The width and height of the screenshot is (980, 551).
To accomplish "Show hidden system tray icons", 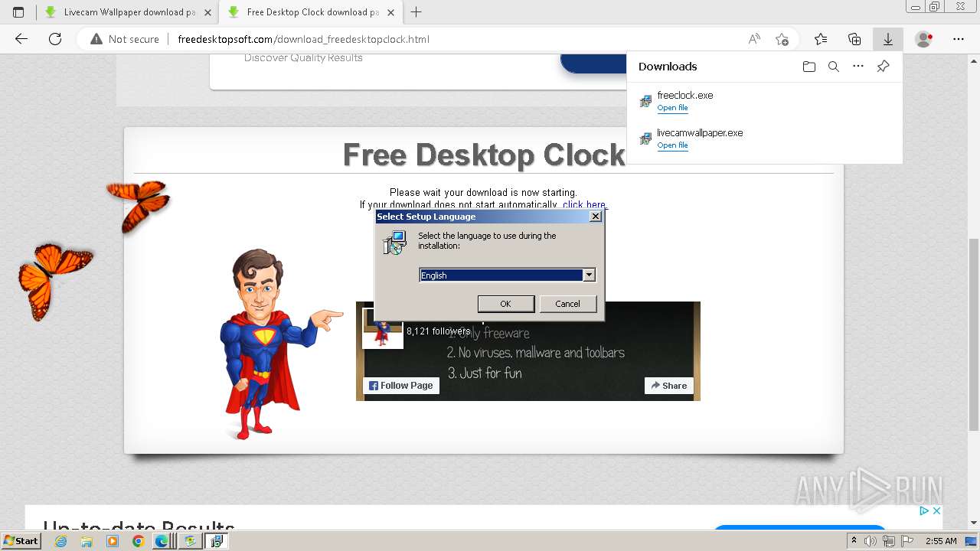I will [x=854, y=541].
